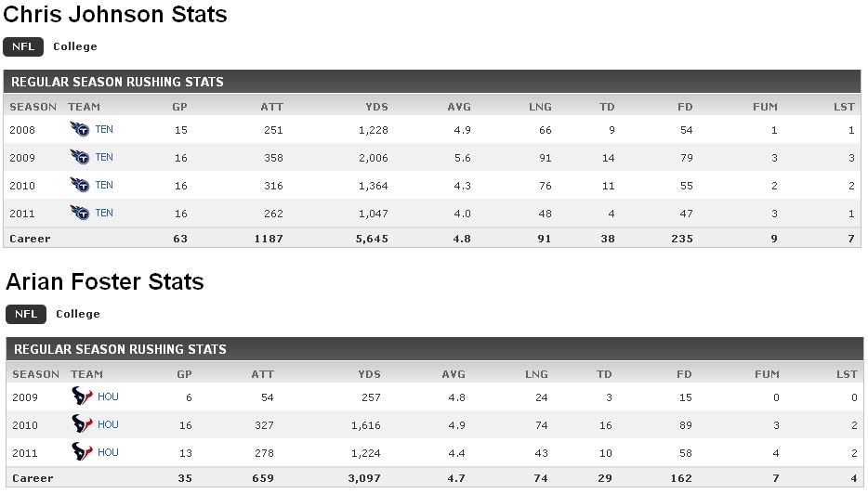
Task: Click Titans logo in 2011 row
Action: coord(80,214)
